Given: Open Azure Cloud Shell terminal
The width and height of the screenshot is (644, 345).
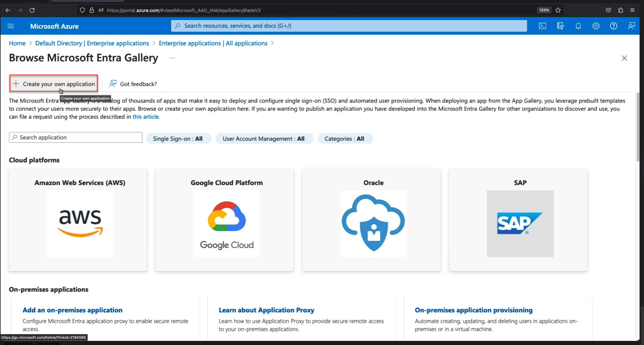Looking at the screenshot, I should (x=543, y=26).
